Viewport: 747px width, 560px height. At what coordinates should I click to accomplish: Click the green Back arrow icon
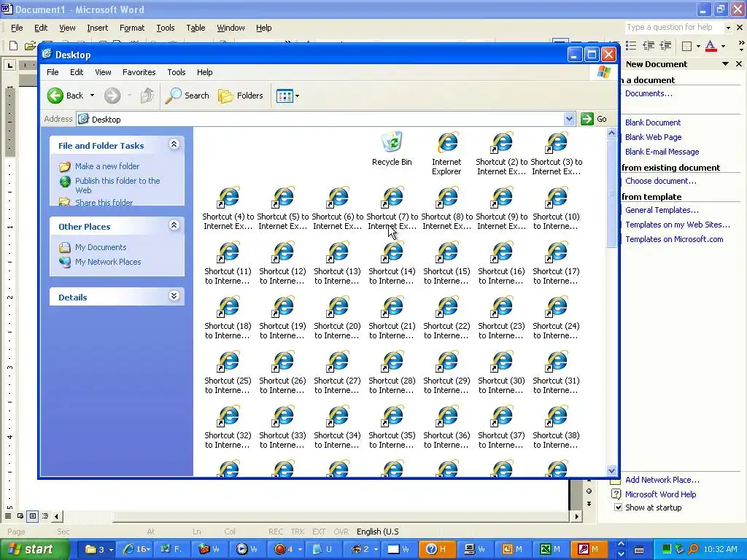click(x=55, y=96)
